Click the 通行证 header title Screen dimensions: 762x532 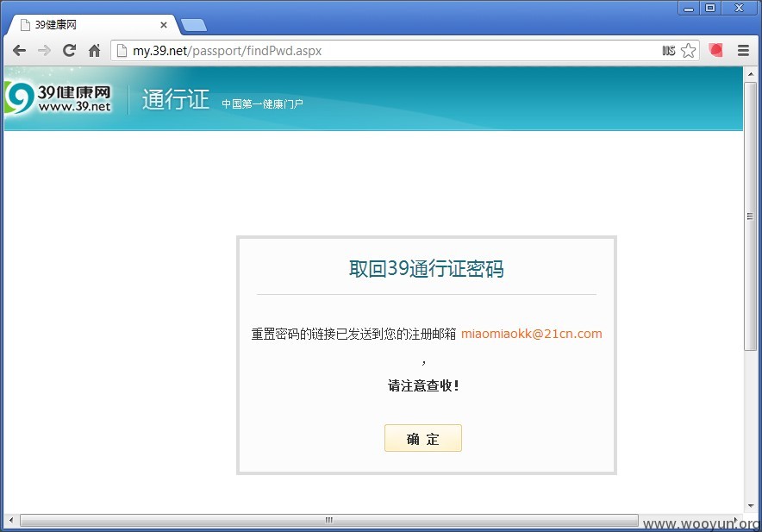(176, 99)
